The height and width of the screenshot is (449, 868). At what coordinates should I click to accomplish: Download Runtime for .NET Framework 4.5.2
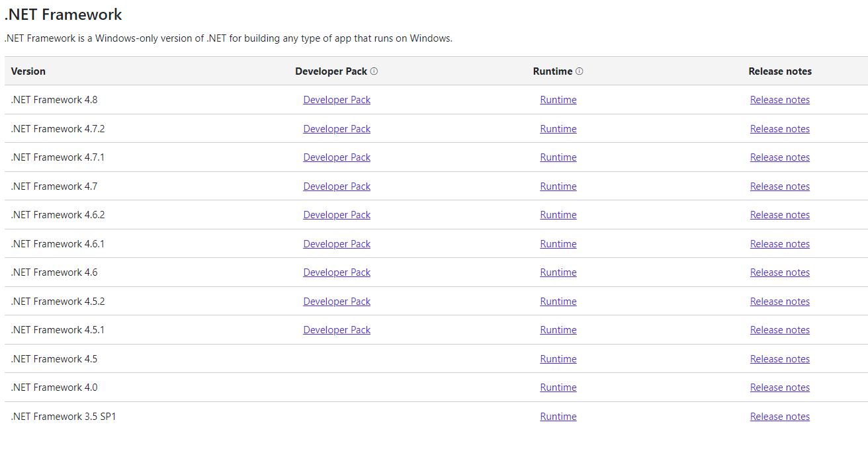pyautogui.click(x=558, y=302)
